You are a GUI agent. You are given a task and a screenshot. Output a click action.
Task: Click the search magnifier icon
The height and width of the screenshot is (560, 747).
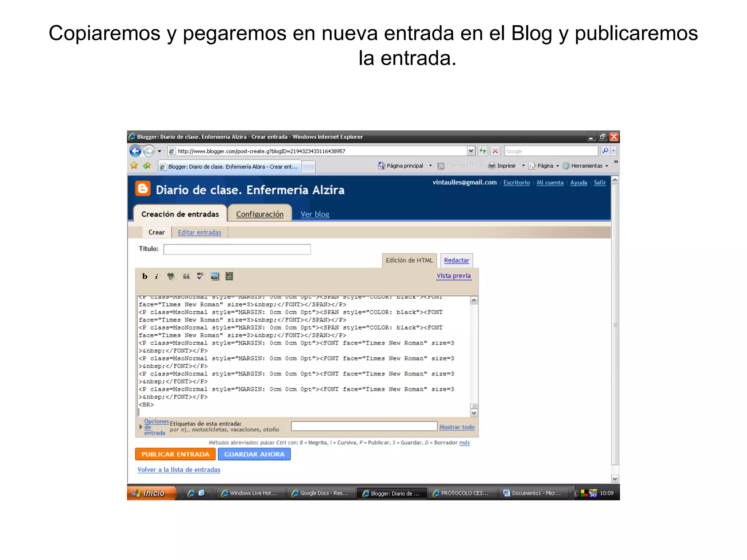(605, 151)
